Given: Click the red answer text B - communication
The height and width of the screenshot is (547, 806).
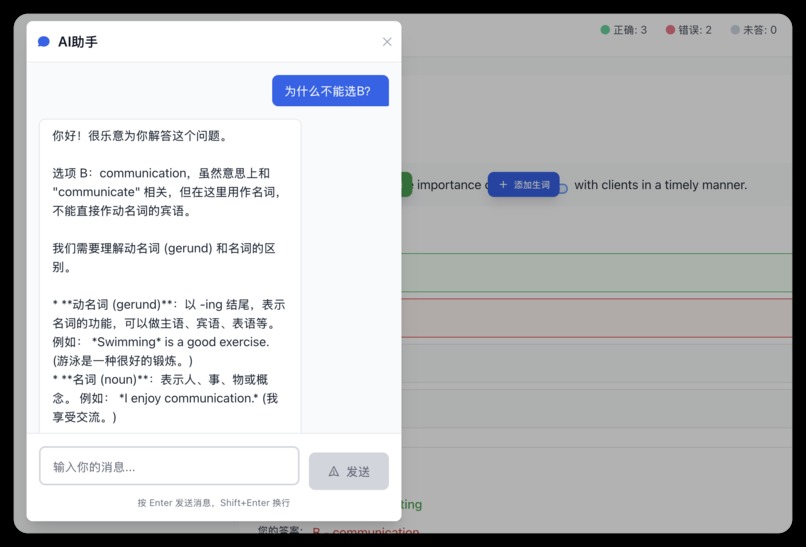Looking at the screenshot, I should click(365, 531).
